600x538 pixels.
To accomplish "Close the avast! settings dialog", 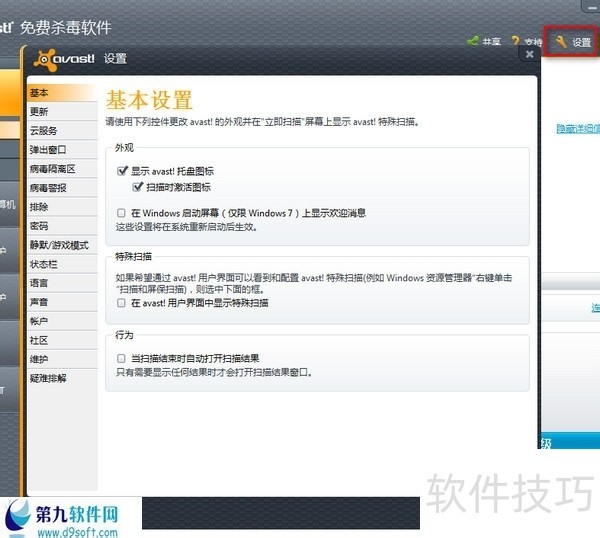I will pos(529,55).
